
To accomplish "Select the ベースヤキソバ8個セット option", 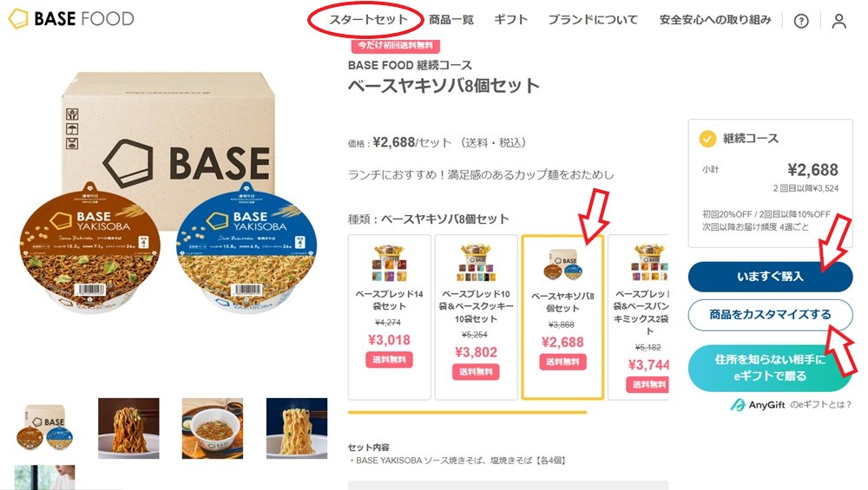I will click(x=562, y=317).
